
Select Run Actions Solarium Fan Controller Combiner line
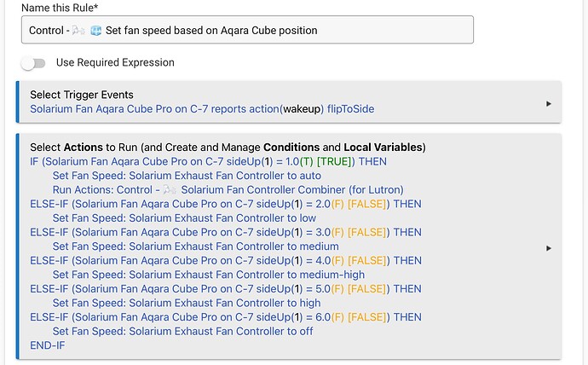(x=228, y=190)
